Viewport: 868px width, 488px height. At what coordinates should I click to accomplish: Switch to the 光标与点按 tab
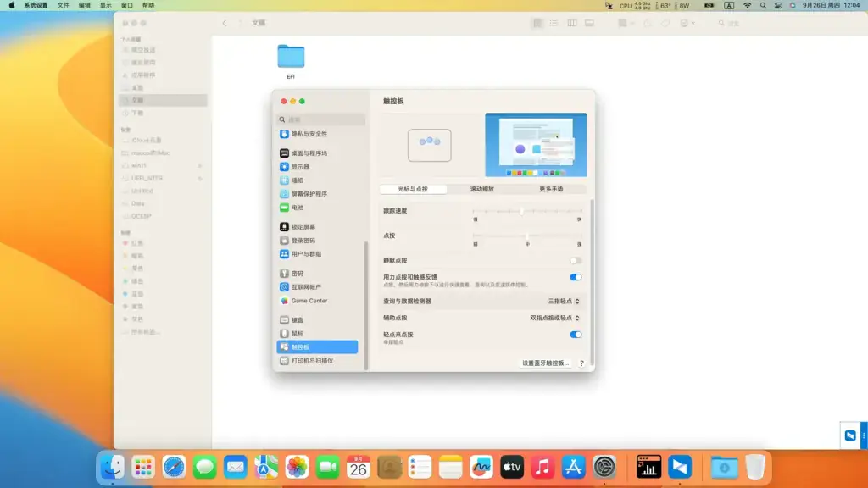coord(413,189)
